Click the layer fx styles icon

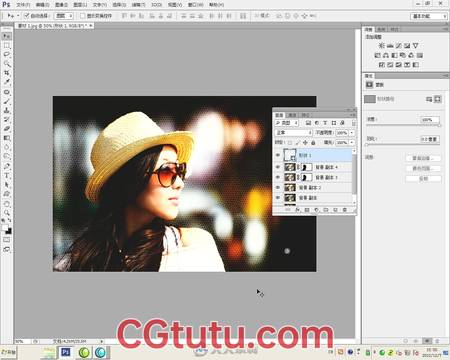[x=298, y=210]
